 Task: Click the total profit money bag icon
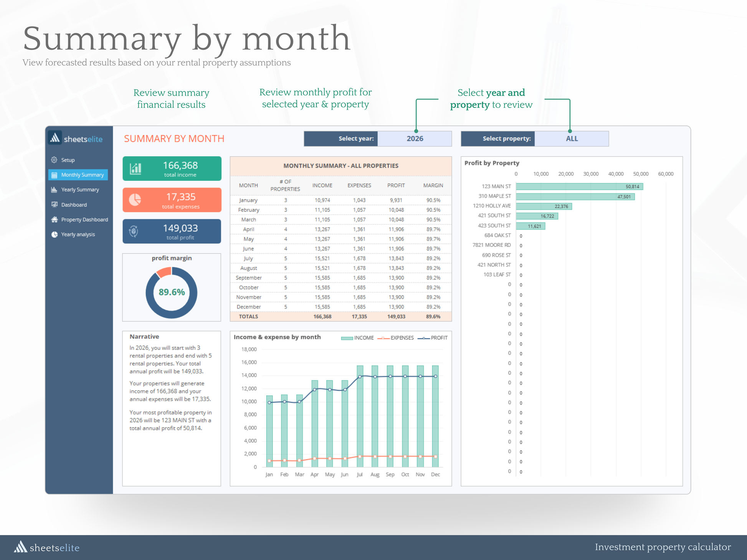[x=134, y=231]
